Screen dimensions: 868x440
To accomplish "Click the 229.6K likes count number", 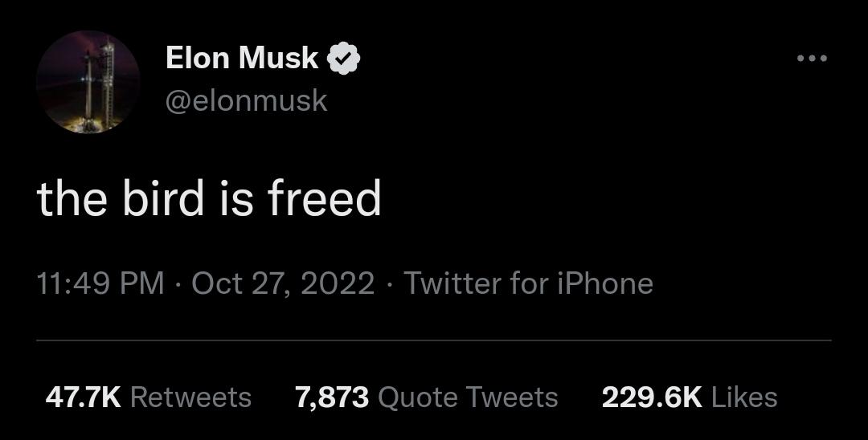I will (652, 397).
